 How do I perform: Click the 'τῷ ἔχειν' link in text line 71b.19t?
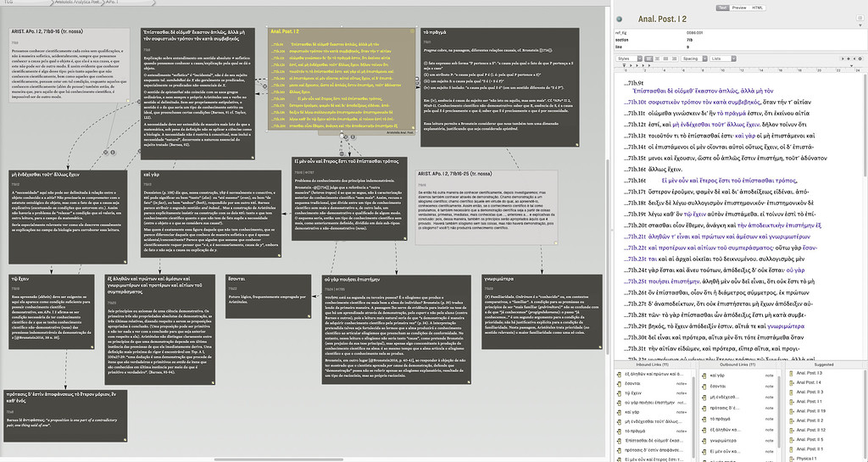(695, 214)
